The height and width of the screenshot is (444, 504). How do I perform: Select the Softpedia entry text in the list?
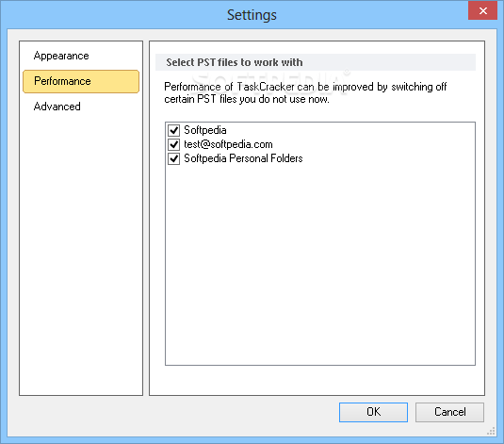click(205, 130)
